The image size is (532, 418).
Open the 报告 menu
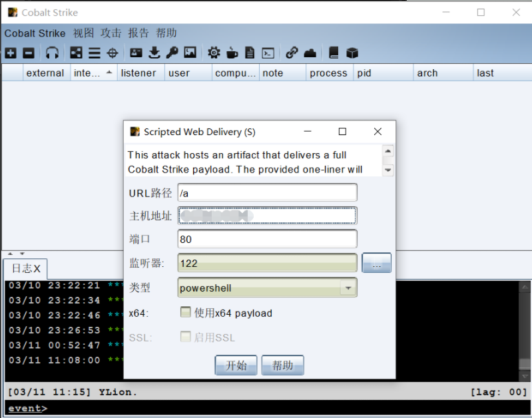pos(138,33)
